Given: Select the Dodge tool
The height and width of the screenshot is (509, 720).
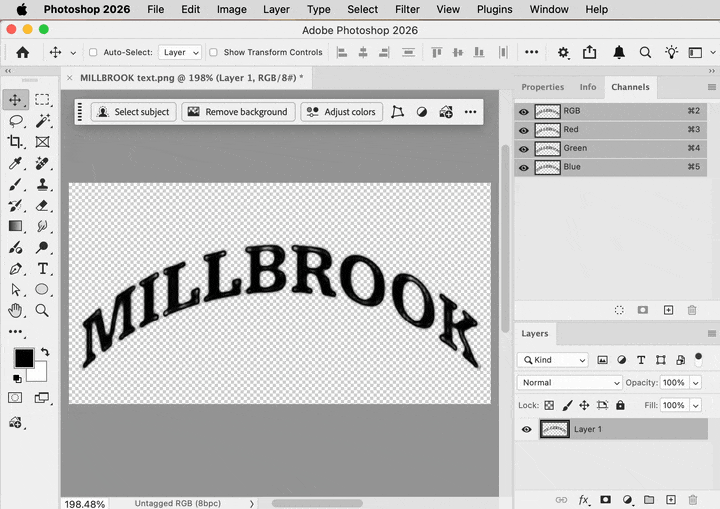Looking at the screenshot, I should coord(42,247).
